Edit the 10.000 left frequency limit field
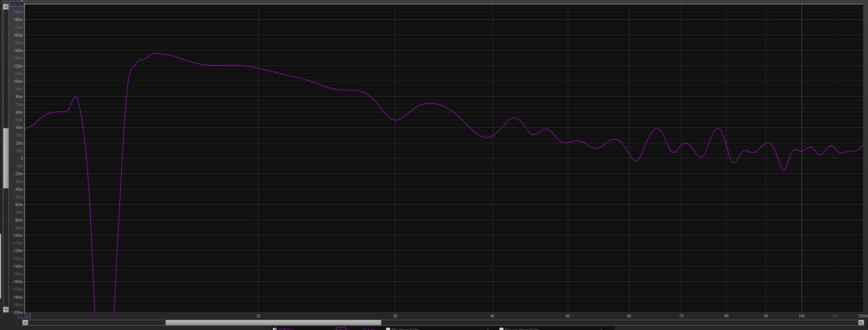 tap(24, 316)
